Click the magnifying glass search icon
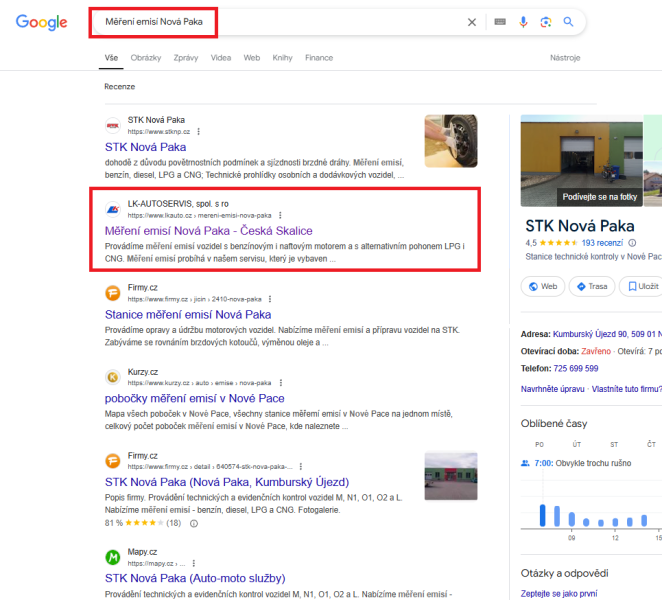Screen dimensions: 662x600 (x=568, y=22)
